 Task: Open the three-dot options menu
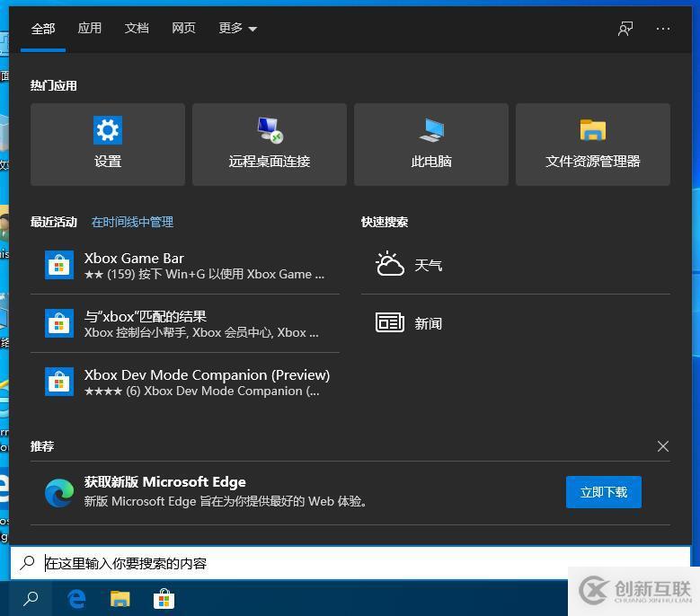[x=663, y=29]
